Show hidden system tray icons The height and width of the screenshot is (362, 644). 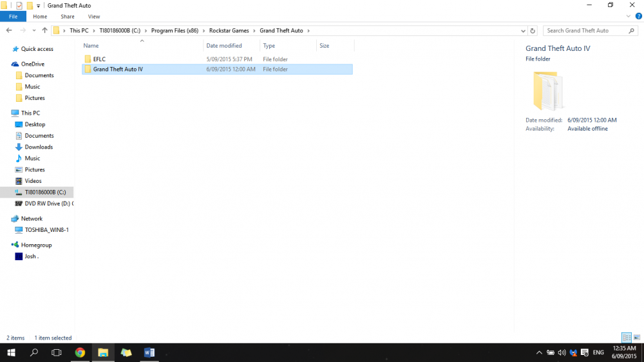539,352
